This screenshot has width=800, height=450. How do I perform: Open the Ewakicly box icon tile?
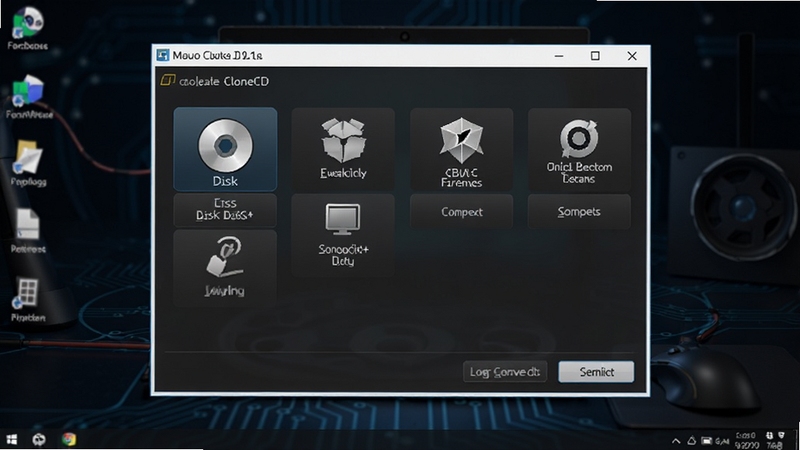click(x=343, y=149)
